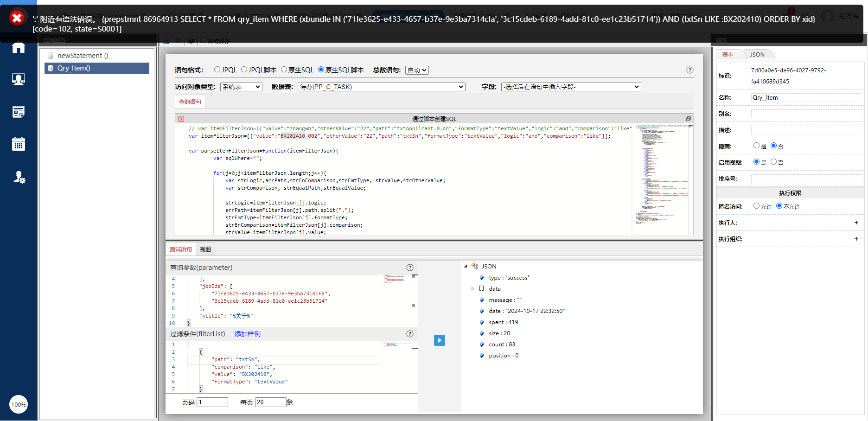Switch to the 视图 tab
The width and height of the screenshot is (868, 421).
[x=205, y=249]
